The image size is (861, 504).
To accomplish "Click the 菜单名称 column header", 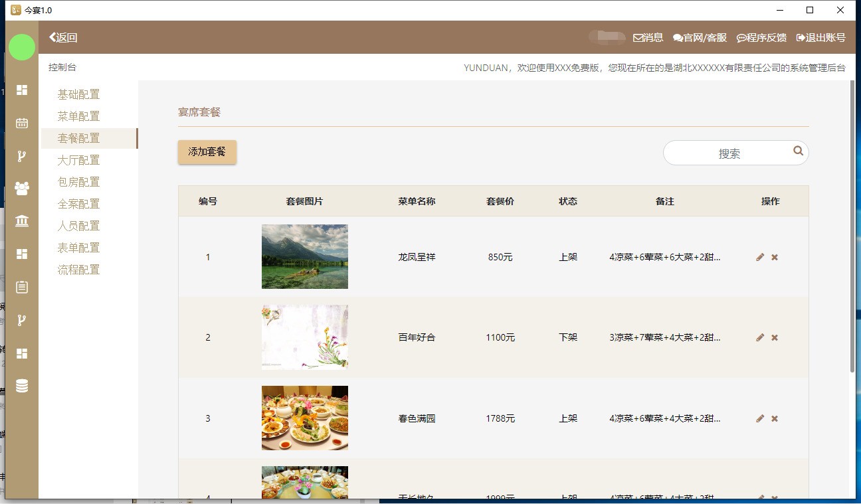I will [417, 201].
